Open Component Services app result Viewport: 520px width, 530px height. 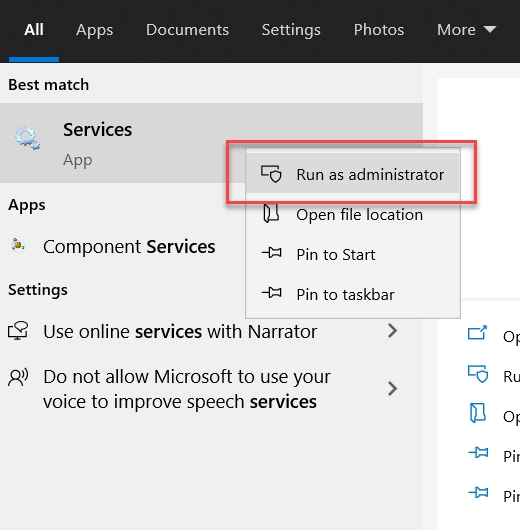click(x=122, y=246)
